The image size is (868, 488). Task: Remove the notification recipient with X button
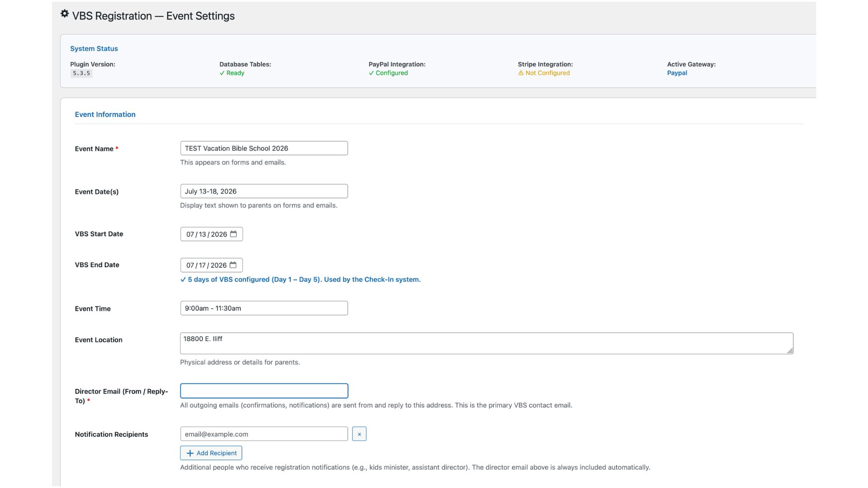coord(359,434)
